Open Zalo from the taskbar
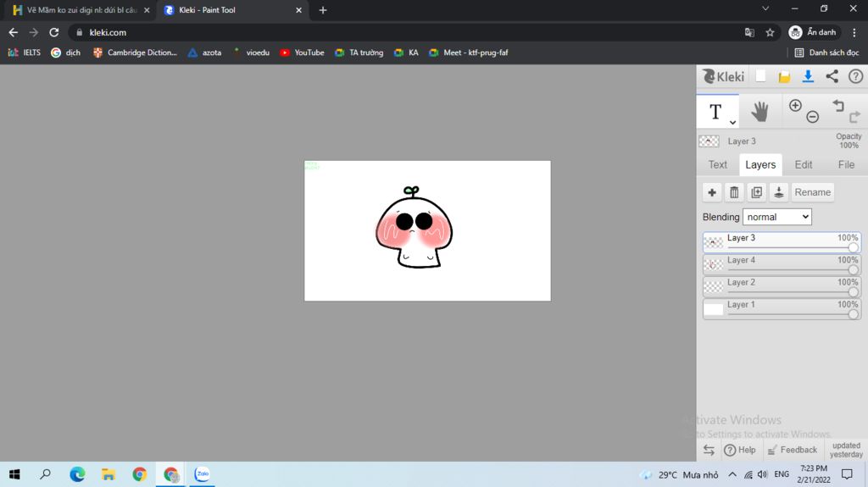868x487 pixels. [202, 474]
